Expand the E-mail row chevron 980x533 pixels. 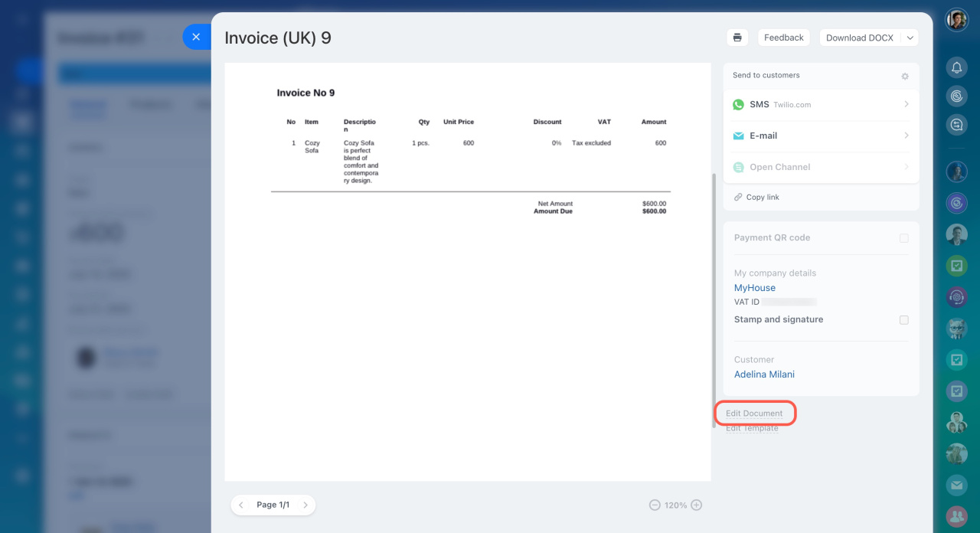pos(906,136)
